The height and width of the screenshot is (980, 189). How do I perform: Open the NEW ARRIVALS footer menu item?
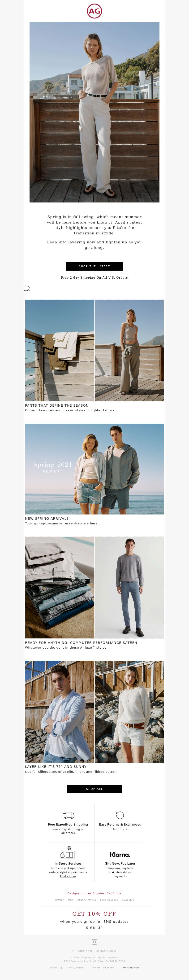pyautogui.click(x=87, y=900)
